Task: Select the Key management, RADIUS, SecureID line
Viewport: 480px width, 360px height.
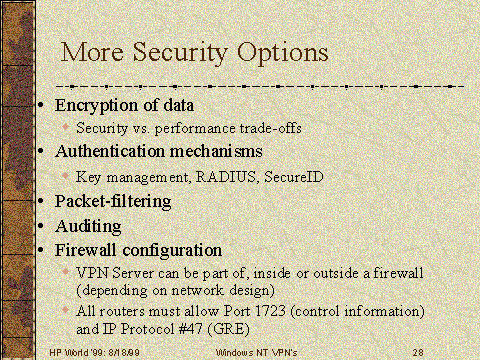Action: coord(200,177)
